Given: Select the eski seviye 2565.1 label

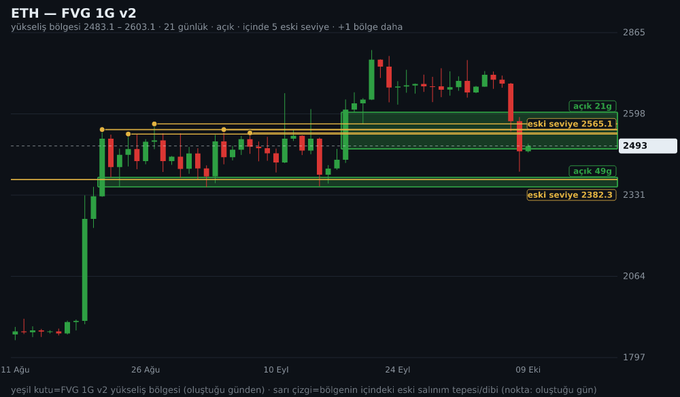Looking at the screenshot, I should (x=571, y=124).
